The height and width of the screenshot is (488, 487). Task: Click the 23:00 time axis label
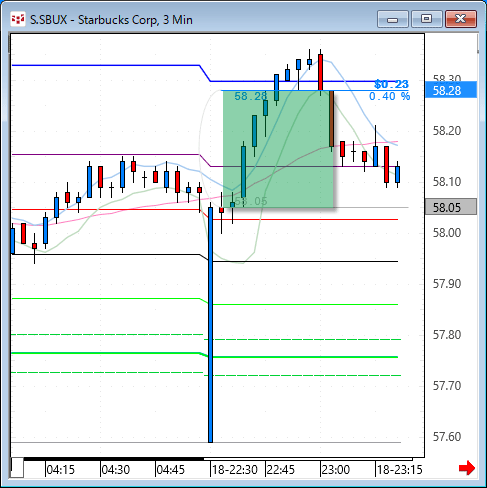click(x=336, y=470)
